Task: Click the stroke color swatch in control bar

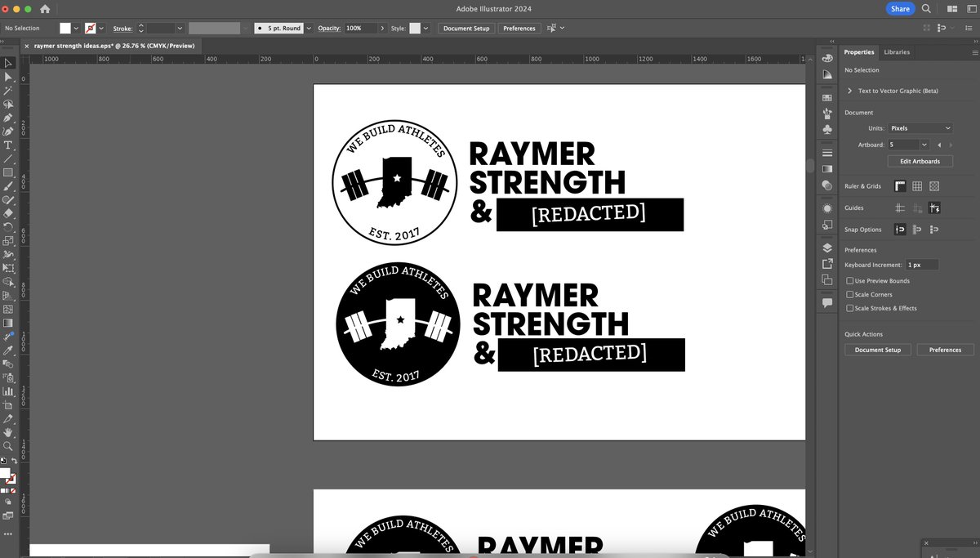Action: point(91,28)
